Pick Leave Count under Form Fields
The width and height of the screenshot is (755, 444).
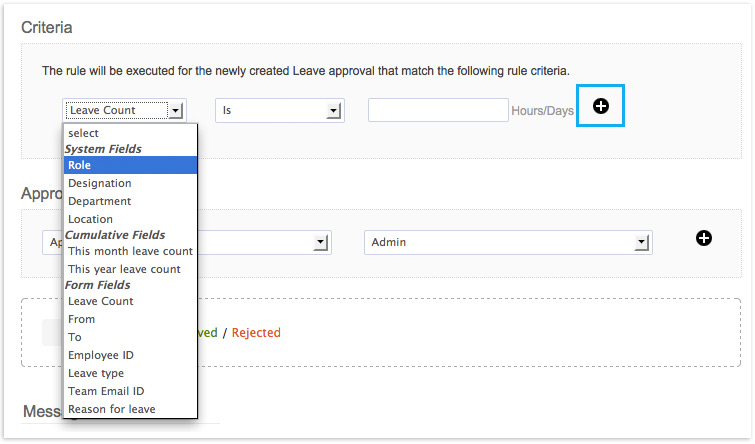tap(130, 301)
